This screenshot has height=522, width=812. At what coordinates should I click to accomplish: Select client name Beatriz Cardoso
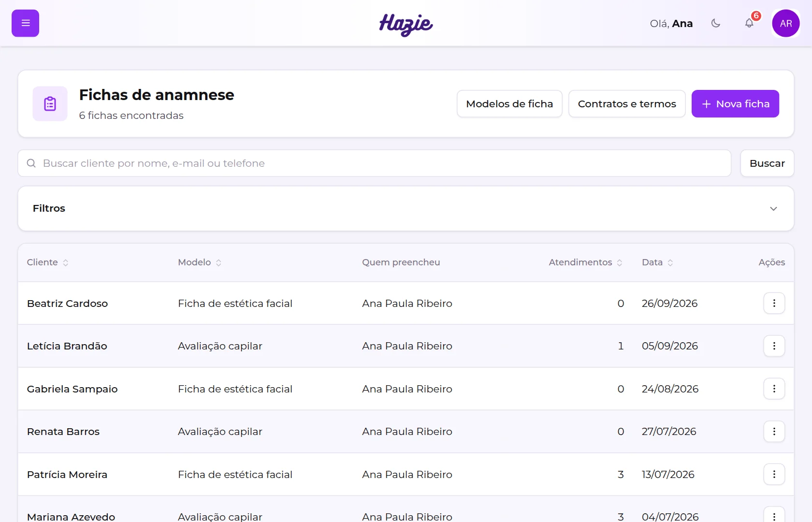coord(67,304)
